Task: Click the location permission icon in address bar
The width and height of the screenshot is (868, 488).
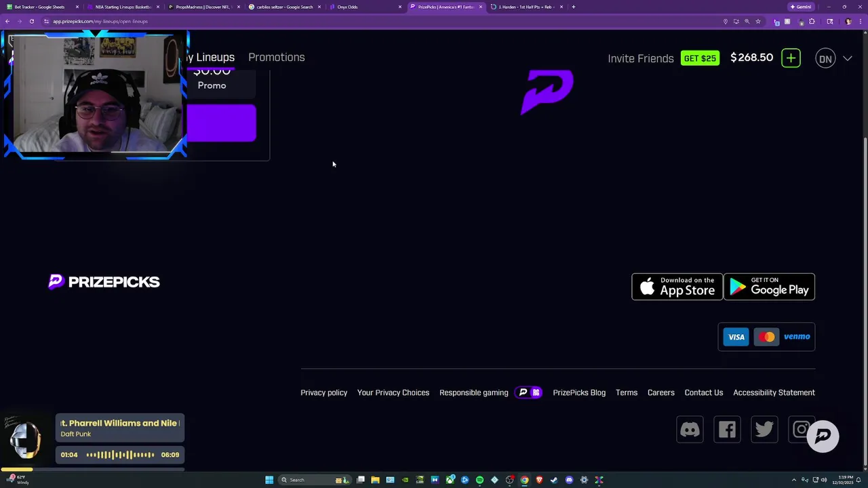Action: [x=726, y=21]
